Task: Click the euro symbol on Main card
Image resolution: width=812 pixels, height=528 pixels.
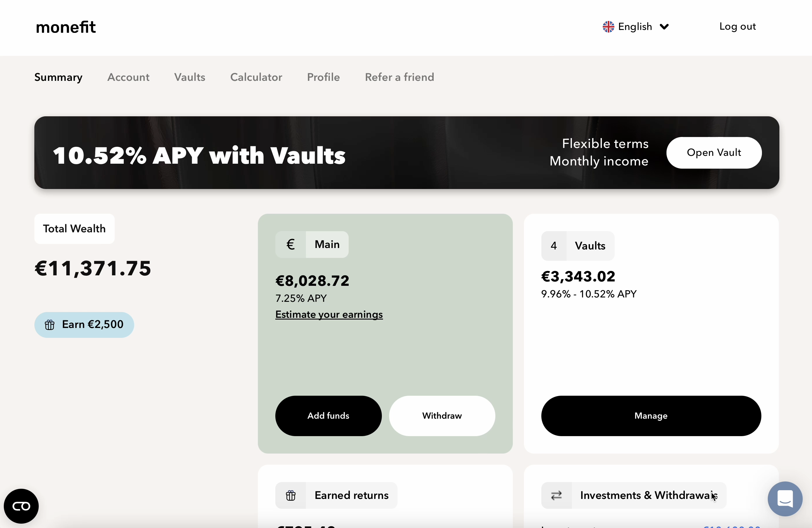Action: tap(291, 245)
